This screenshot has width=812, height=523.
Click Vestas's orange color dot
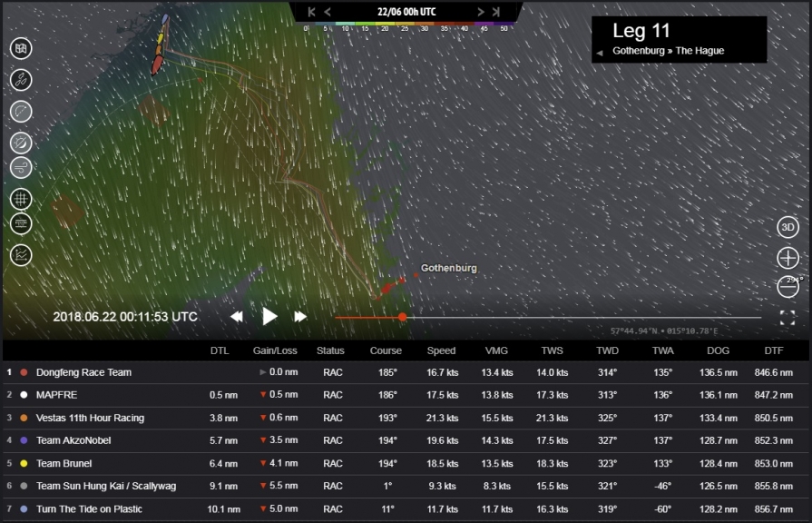point(24,418)
